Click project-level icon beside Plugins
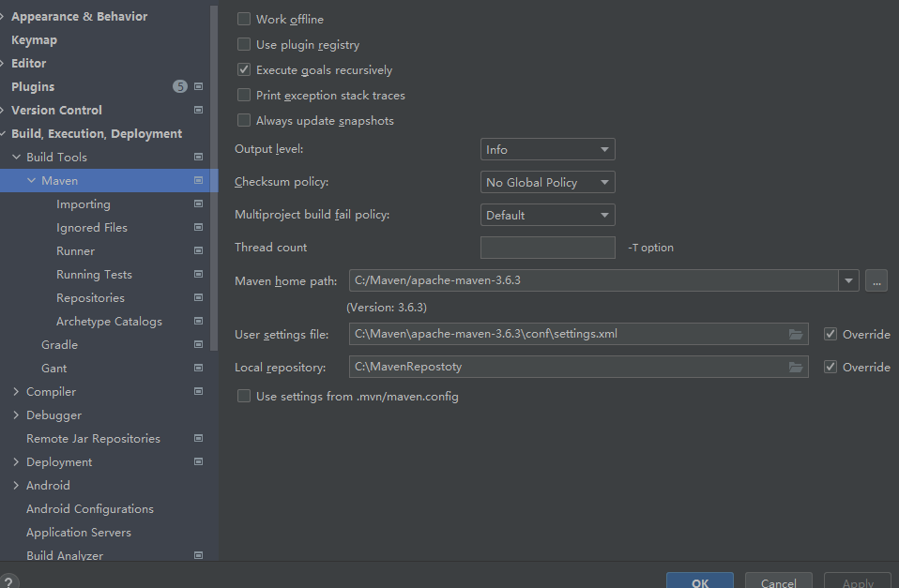899x588 pixels. [198, 86]
